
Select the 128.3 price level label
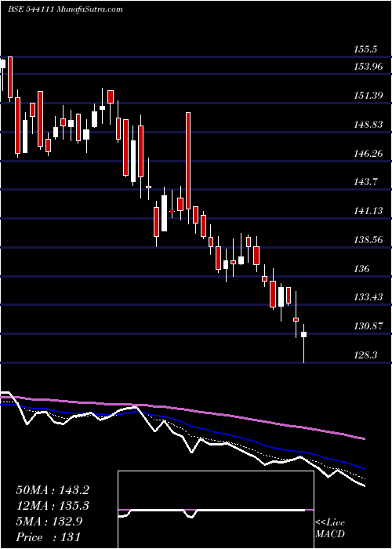(365, 355)
